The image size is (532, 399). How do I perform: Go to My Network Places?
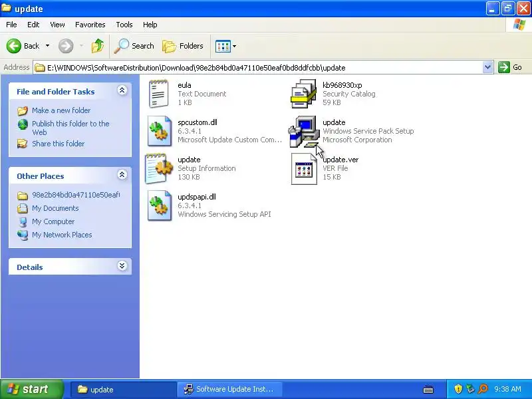(x=62, y=235)
